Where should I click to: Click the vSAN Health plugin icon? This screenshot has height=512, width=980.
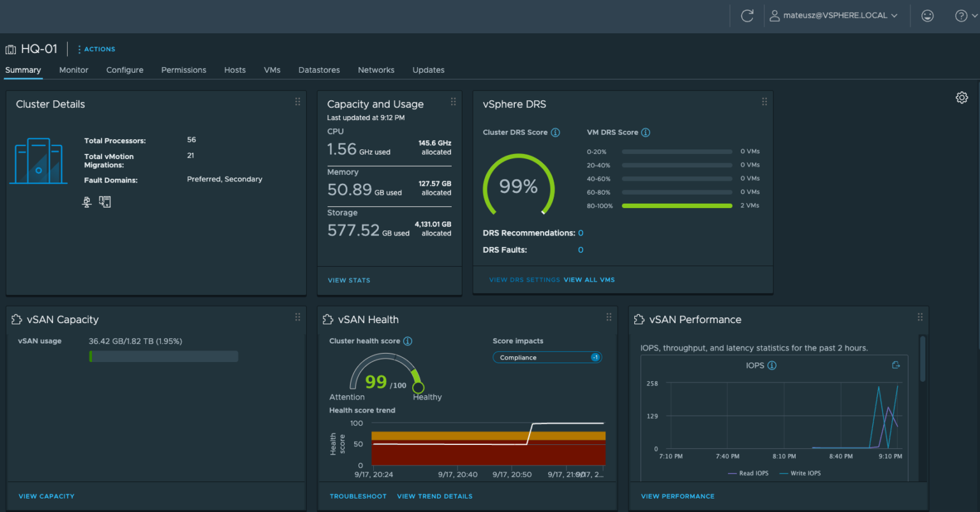tap(328, 319)
